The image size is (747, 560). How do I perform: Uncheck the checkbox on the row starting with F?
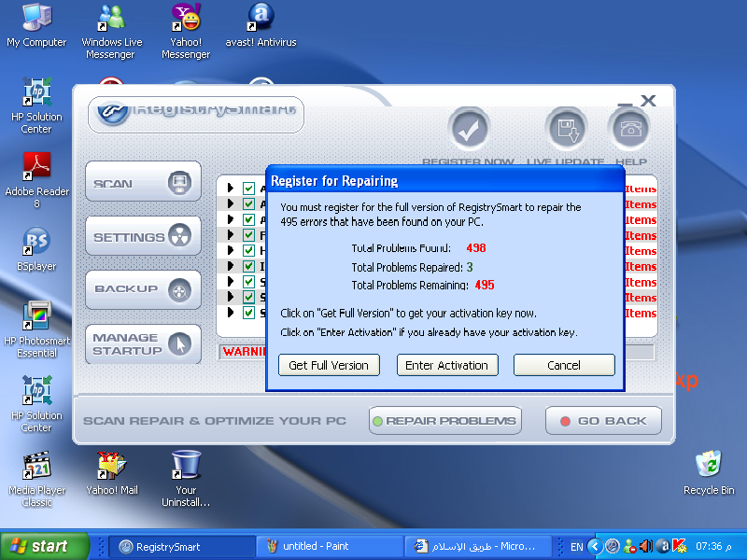[x=248, y=235]
